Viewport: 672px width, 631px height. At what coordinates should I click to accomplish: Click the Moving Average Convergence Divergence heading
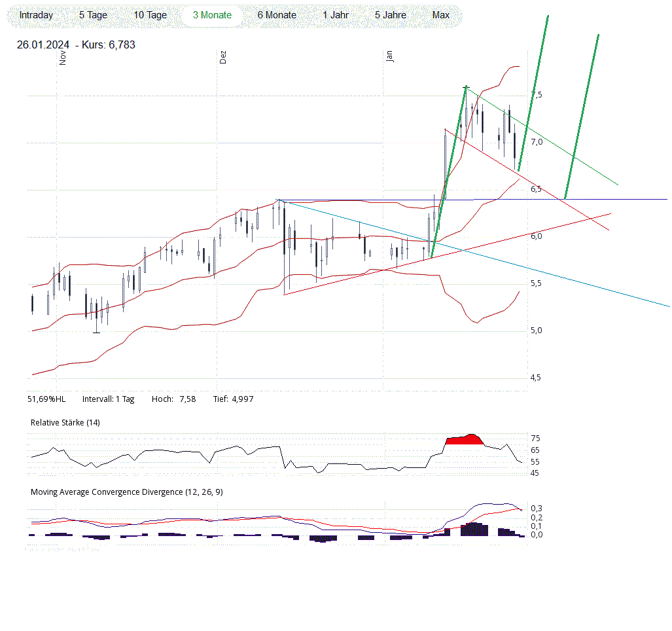coord(127,492)
